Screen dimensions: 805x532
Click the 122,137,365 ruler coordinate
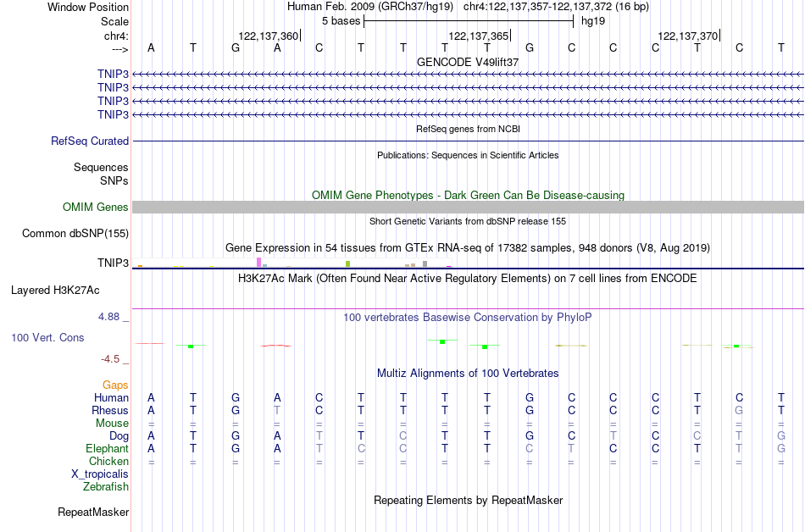[x=479, y=36]
